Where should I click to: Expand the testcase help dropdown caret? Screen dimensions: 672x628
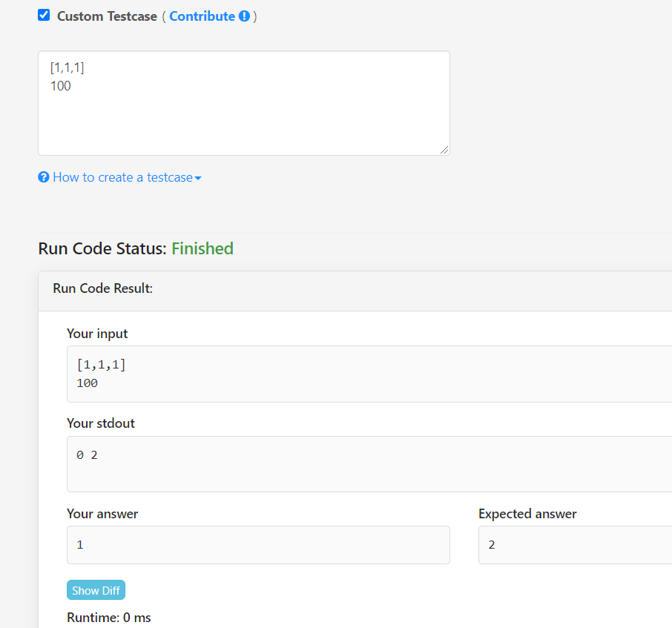click(198, 178)
